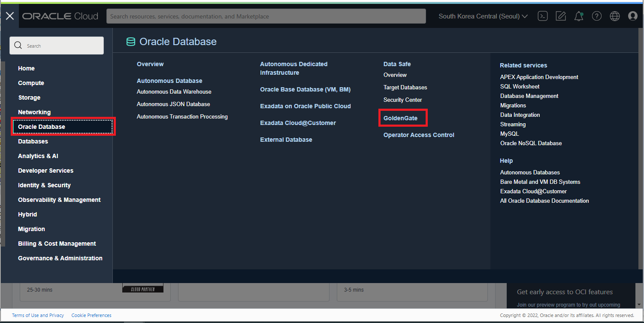
Task: Open Migration menu category
Action: [x=31, y=229]
